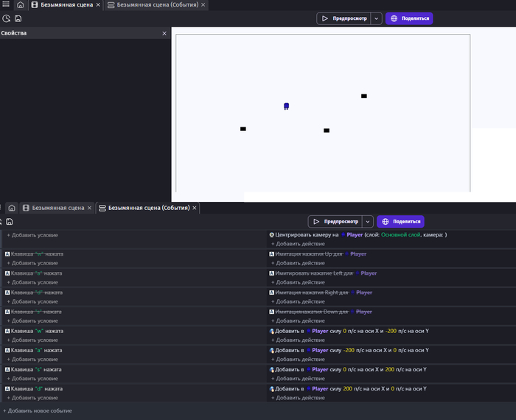The width and height of the screenshot is (516, 420).
Task: Select the add force 200 on Y axis action text
Action: [351, 370]
